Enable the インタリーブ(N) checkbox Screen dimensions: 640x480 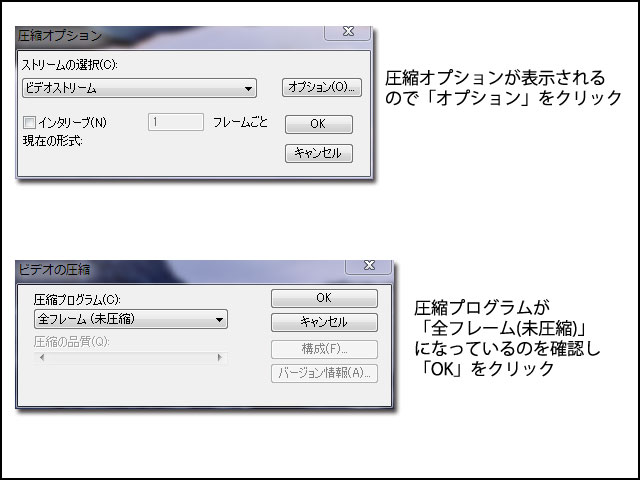(x=29, y=122)
